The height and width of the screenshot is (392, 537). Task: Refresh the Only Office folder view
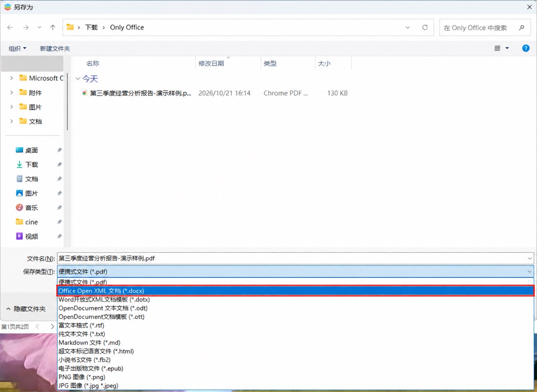click(x=425, y=27)
